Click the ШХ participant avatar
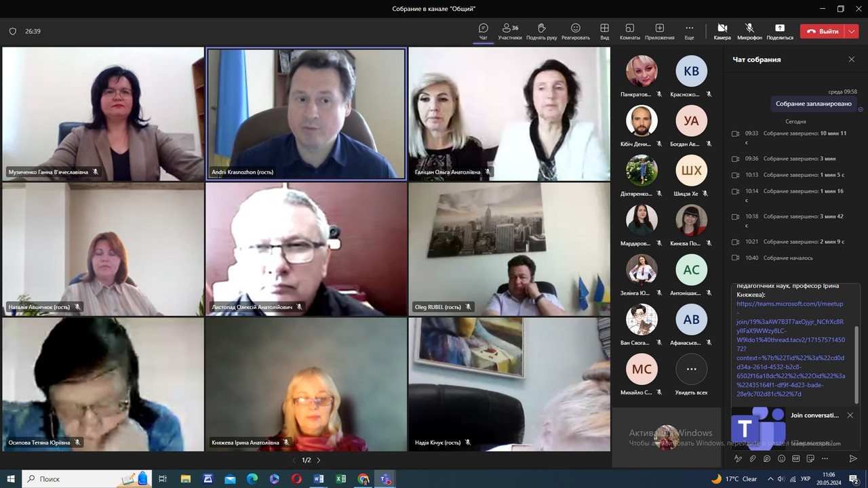This screenshot has width=868, height=488. point(691,171)
